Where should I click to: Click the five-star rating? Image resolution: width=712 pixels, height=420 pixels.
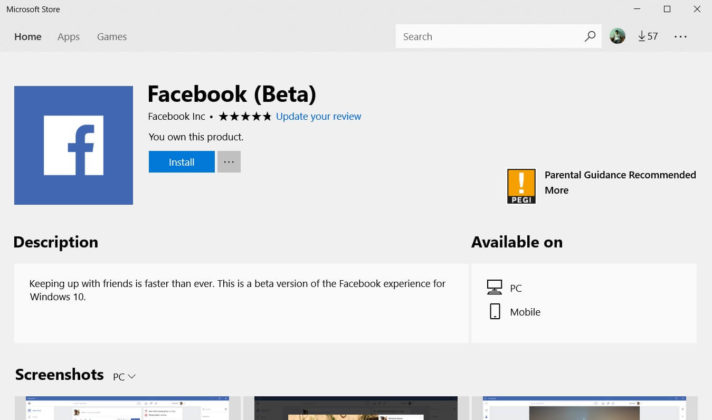click(x=245, y=116)
